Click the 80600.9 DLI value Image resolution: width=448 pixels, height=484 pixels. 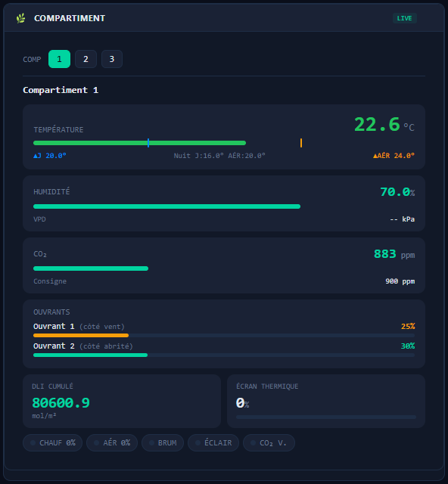click(x=61, y=403)
